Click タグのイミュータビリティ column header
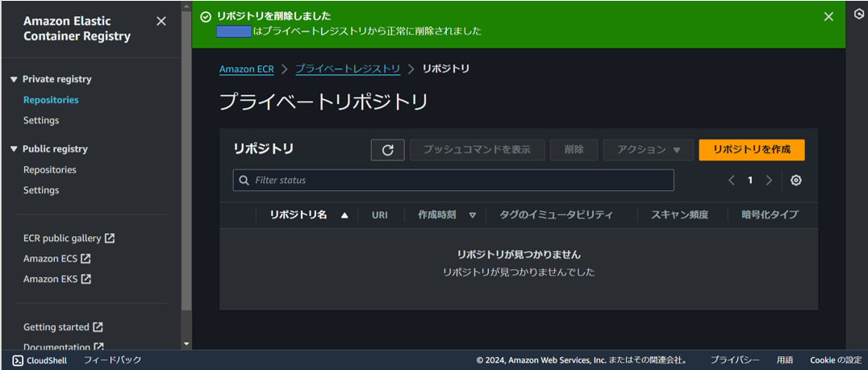The image size is (868, 370). [557, 215]
